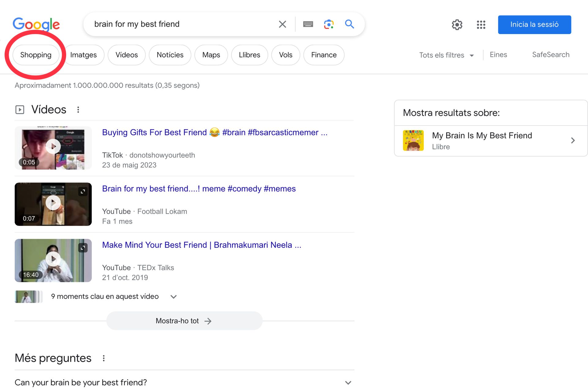Switch to the Shopping tab
588x390 pixels.
coord(36,55)
